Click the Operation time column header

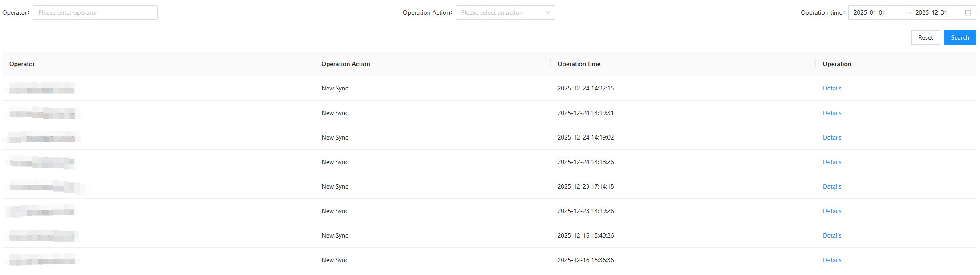click(x=579, y=64)
